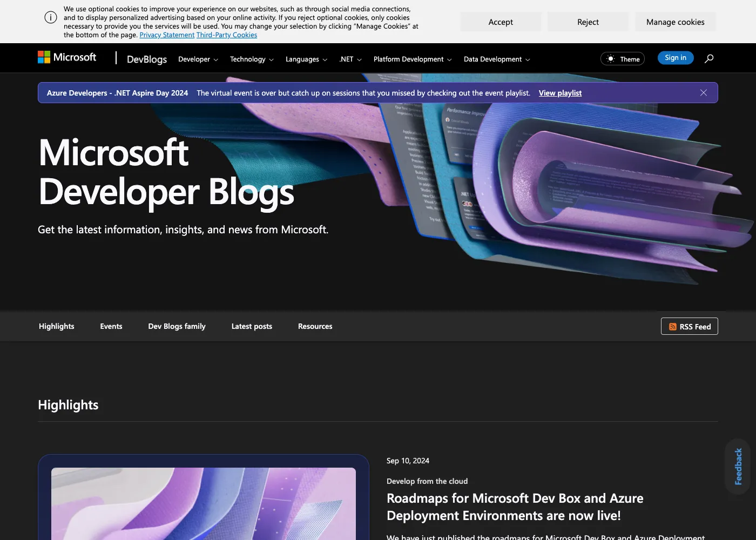Jump to the Events section
The width and height of the screenshot is (756, 540).
coord(111,326)
